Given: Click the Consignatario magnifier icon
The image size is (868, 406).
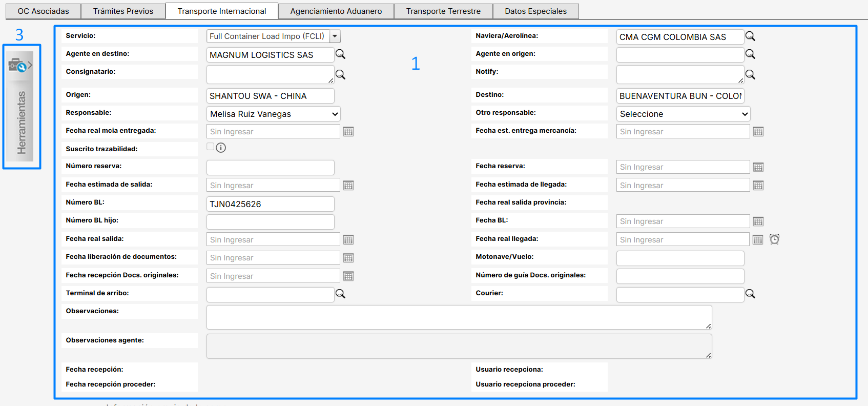Looking at the screenshot, I should click(340, 75).
